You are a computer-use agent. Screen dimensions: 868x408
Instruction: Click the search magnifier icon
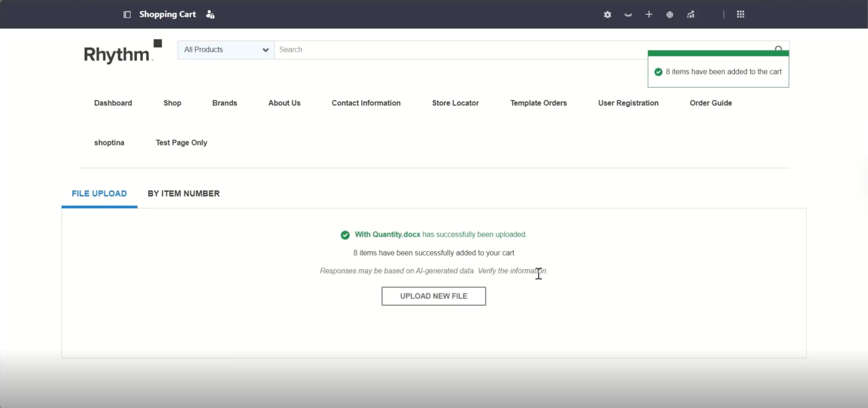click(x=779, y=48)
